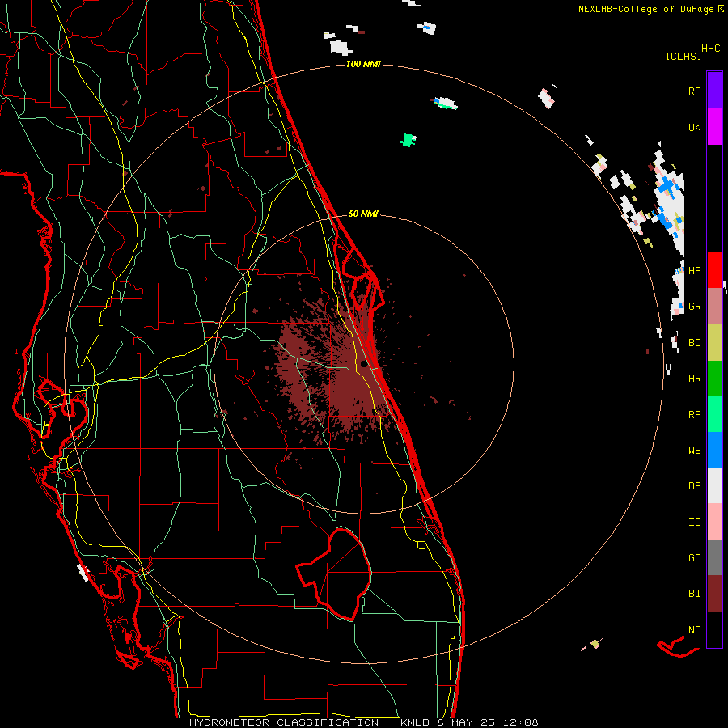Click the ND black legend swatch
Screen dimensions: 728x728
[x=714, y=629]
